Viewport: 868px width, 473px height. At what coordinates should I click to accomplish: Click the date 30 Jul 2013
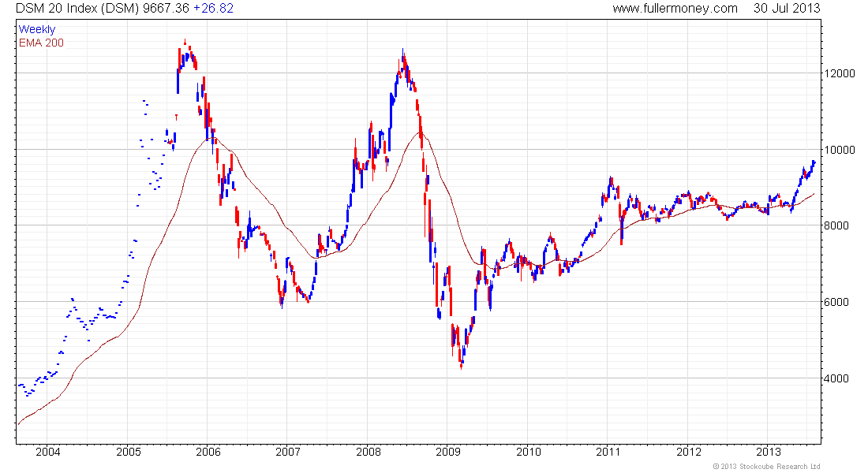click(787, 9)
